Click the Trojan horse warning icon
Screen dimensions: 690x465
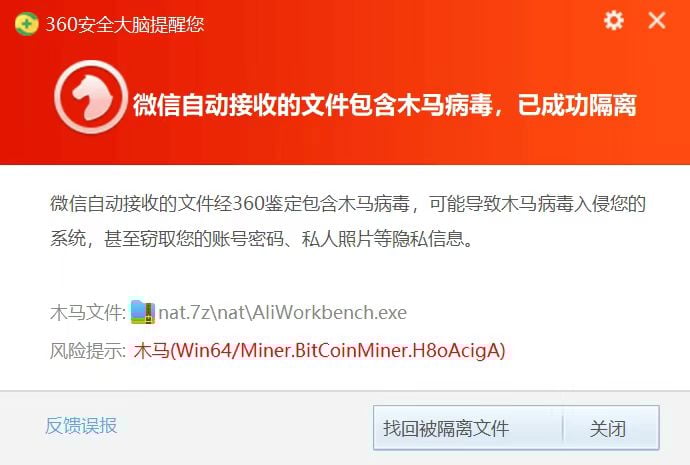pos(91,97)
